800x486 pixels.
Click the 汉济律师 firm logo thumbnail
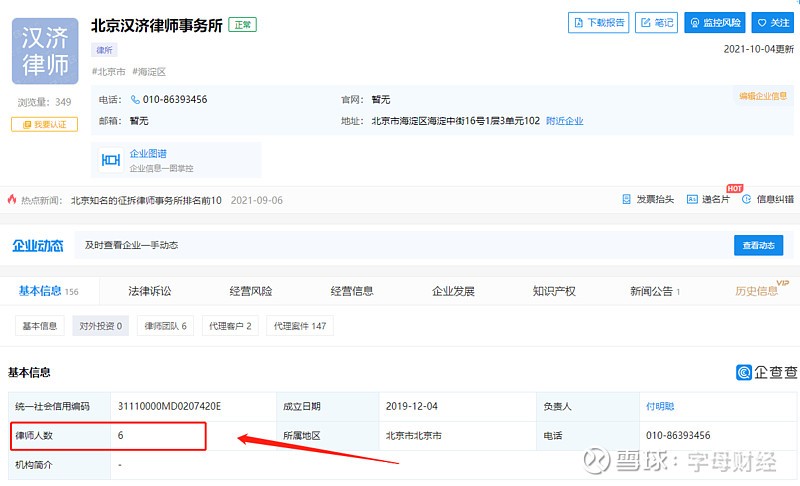point(44,51)
